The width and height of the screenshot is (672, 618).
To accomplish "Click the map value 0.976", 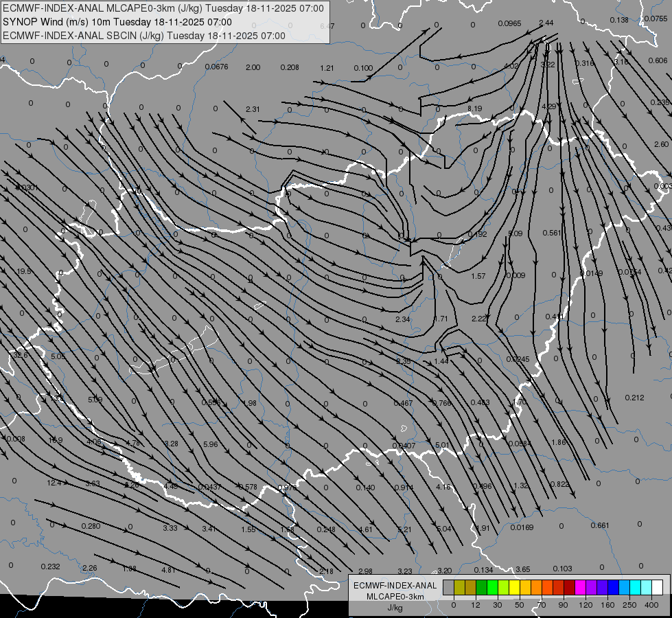I will click(287, 488).
